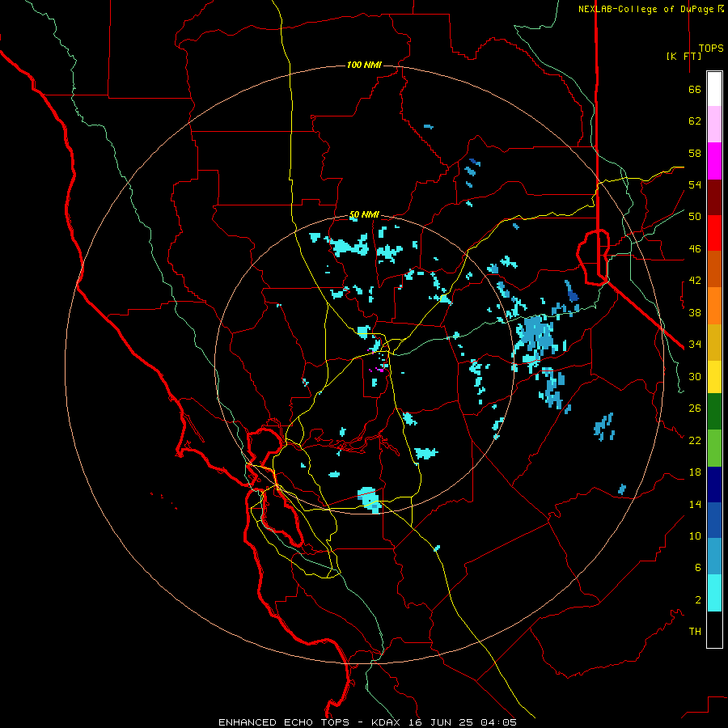Click the gold swatch in the legend
This screenshot has height=728, width=728.
pyautogui.click(x=714, y=341)
